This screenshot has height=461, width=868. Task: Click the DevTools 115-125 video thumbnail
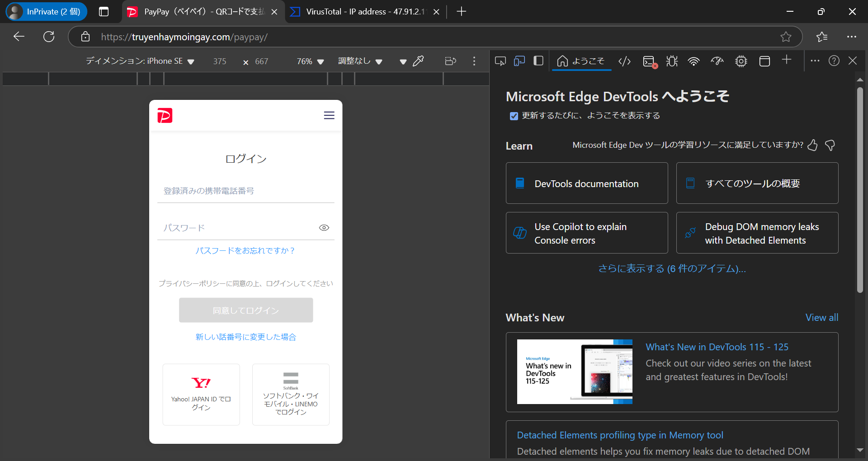pyautogui.click(x=575, y=372)
